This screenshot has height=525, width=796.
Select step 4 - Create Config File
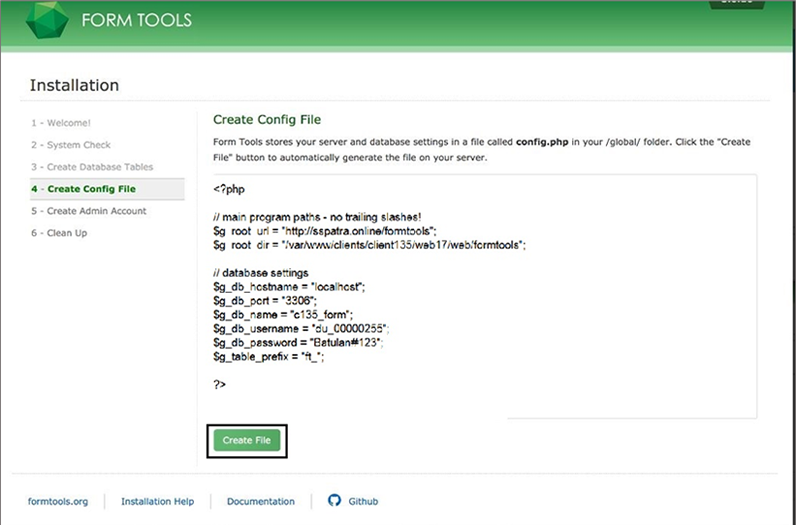pyautogui.click(x=107, y=189)
